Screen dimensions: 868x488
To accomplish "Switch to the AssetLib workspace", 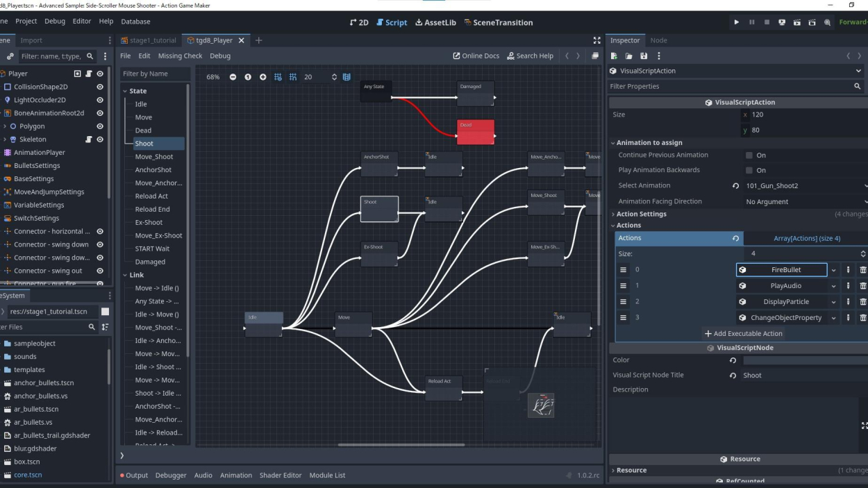I will point(435,22).
